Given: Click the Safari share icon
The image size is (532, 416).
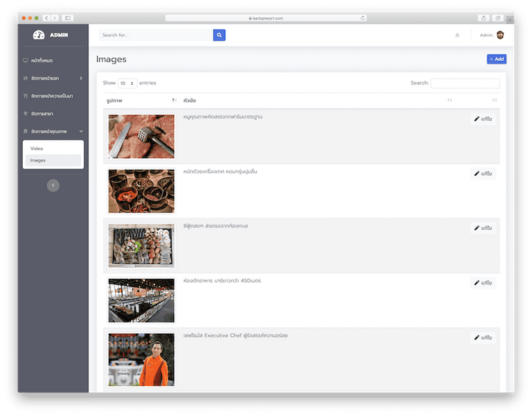Looking at the screenshot, I should point(484,18).
